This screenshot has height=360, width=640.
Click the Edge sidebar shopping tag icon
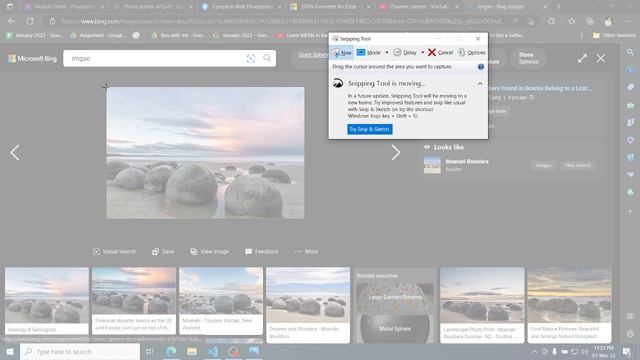tap(630, 87)
